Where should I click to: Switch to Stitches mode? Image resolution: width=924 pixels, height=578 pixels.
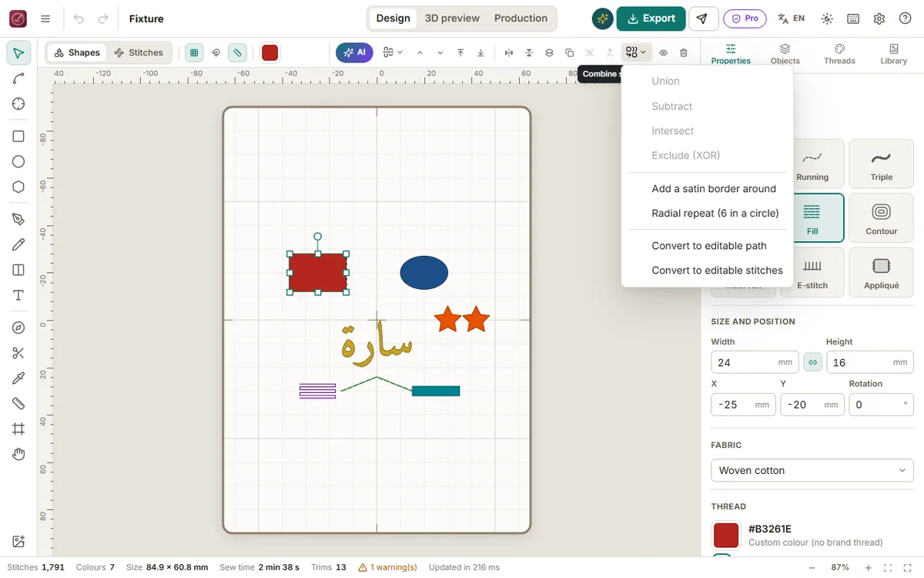pos(139,52)
